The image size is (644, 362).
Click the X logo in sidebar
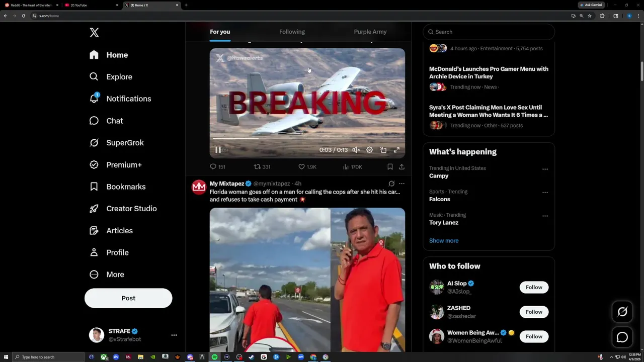[x=94, y=33]
